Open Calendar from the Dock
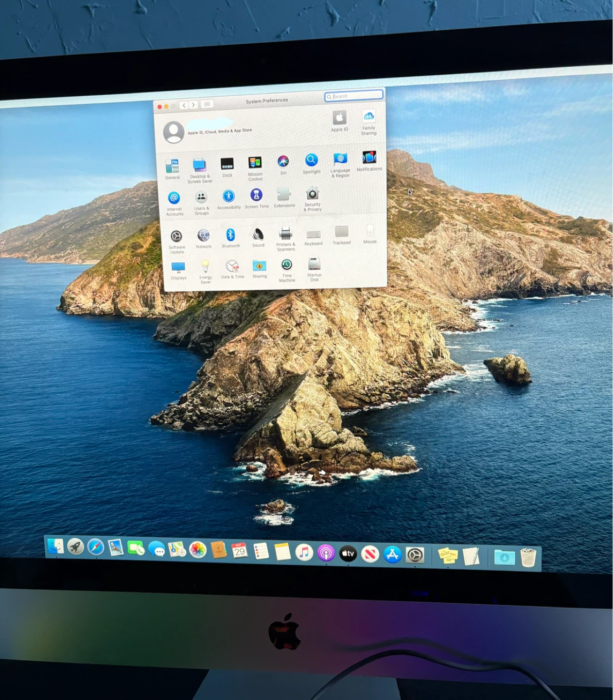Viewport: 613px width, 700px height. pyautogui.click(x=239, y=551)
